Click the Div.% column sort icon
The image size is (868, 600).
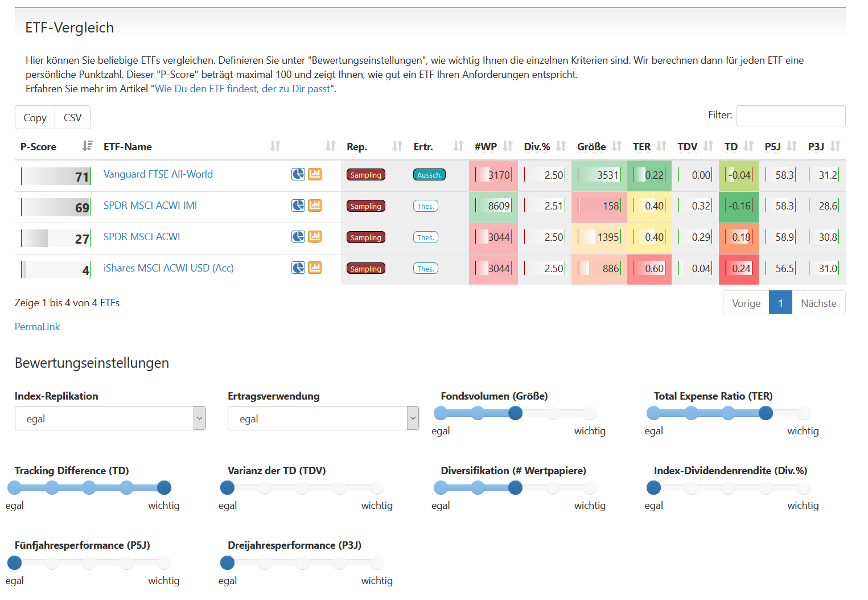pyautogui.click(x=561, y=146)
